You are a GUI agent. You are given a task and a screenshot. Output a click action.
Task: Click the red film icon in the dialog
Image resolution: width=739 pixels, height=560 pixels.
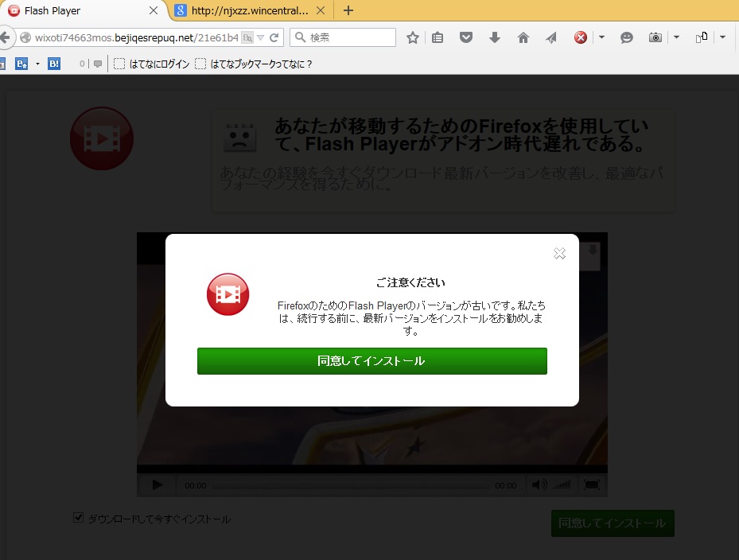pyautogui.click(x=228, y=294)
